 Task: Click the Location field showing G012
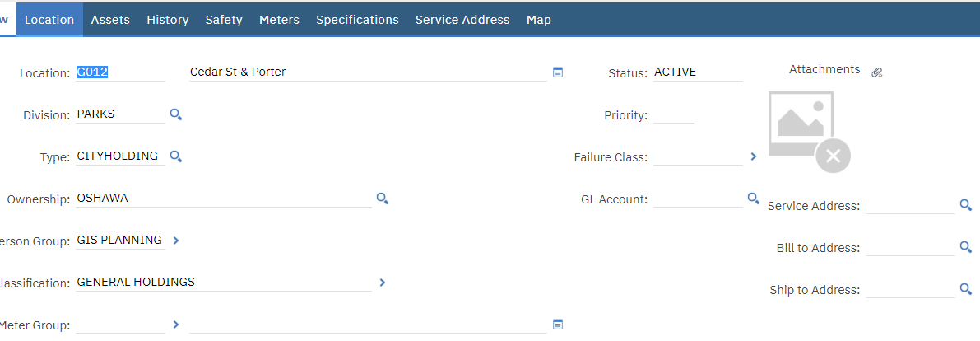pyautogui.click(x=120, y=72)
